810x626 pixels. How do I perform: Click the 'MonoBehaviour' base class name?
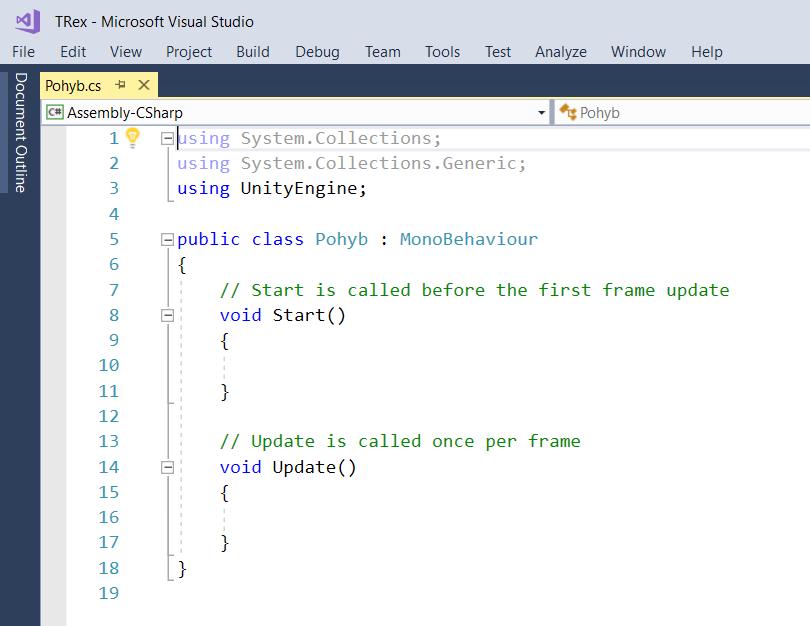469,239
